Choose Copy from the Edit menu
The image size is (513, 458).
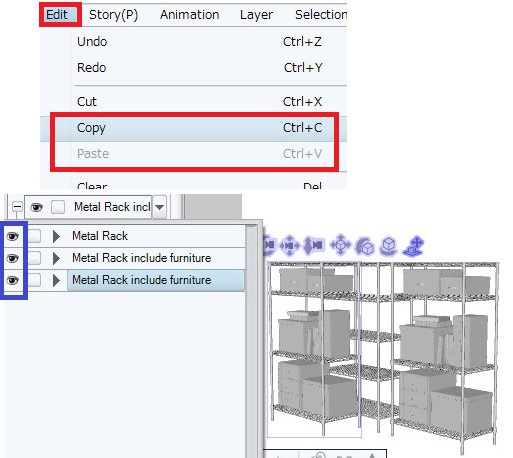point(194,128)
